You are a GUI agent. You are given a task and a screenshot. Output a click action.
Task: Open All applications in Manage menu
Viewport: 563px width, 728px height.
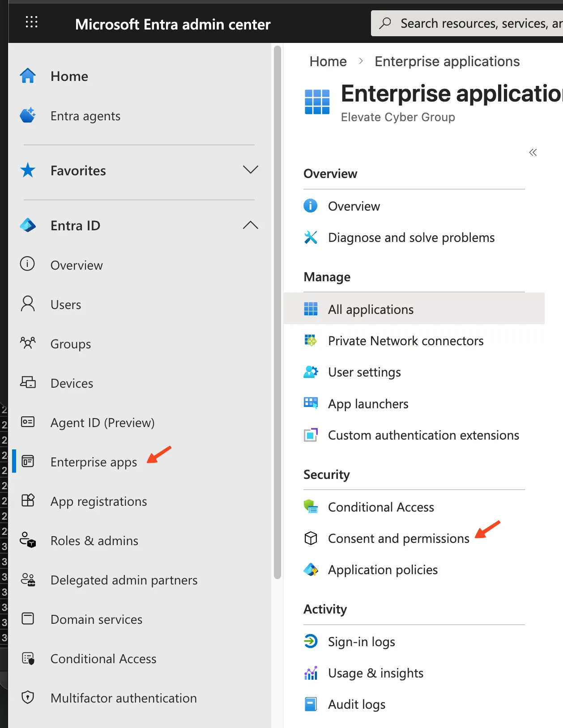[x=414, y=309]
